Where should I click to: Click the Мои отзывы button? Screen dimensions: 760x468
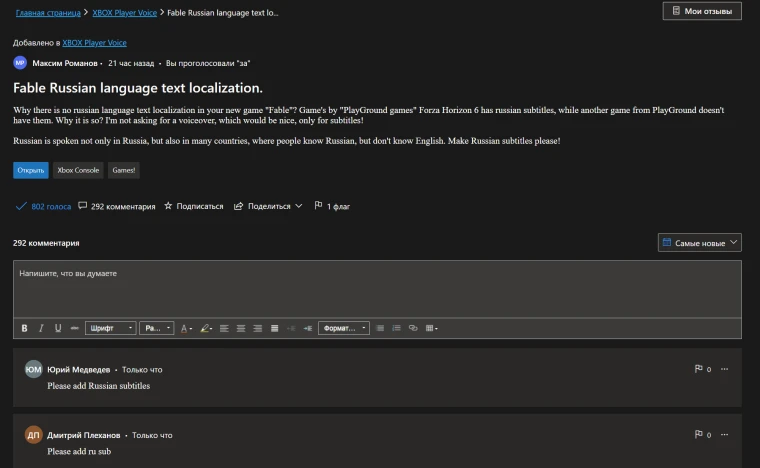click(x=702, y=11)
